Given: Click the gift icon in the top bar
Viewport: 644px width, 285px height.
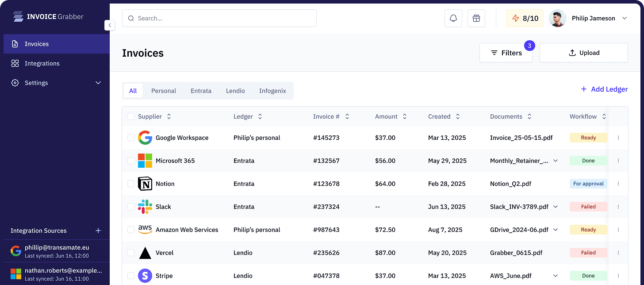Looking at the screenshot, I should click(x=476, y=18).
